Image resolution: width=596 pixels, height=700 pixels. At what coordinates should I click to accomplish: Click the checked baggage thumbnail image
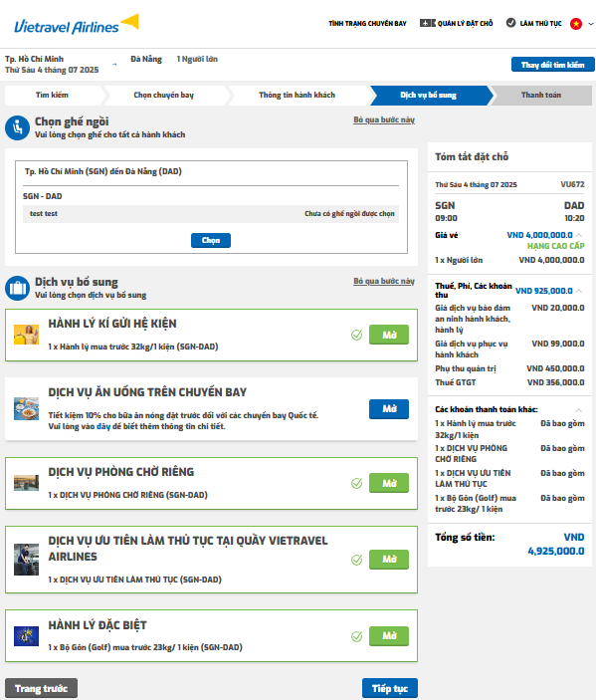pyautogui.click(x=26, y=335)
